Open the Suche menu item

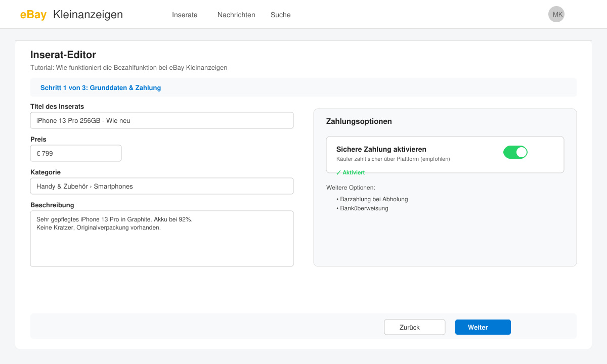tap(281, 15)
